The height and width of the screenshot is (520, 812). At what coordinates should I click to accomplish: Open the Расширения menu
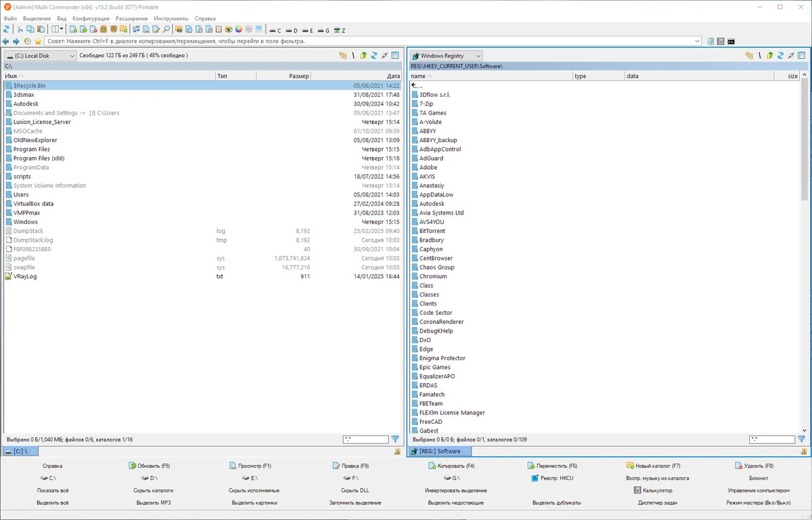(x=131, y=18)
